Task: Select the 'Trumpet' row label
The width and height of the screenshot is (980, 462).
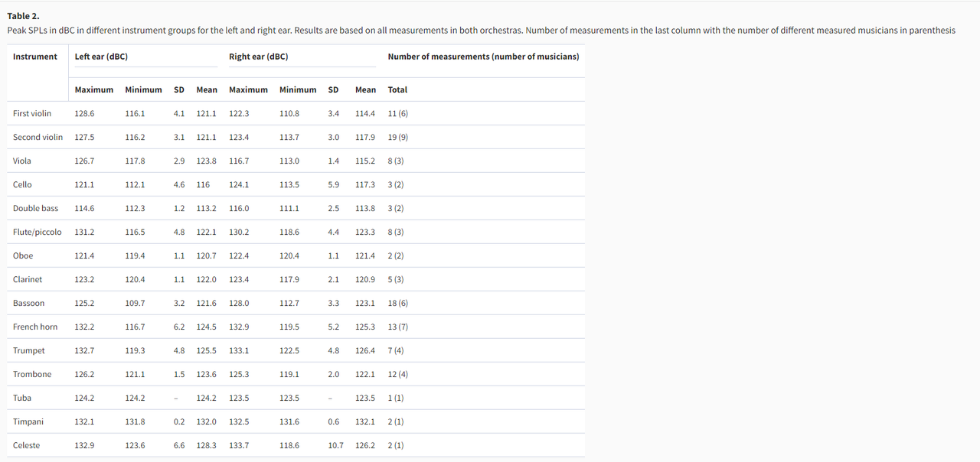Action: (29, 350)
